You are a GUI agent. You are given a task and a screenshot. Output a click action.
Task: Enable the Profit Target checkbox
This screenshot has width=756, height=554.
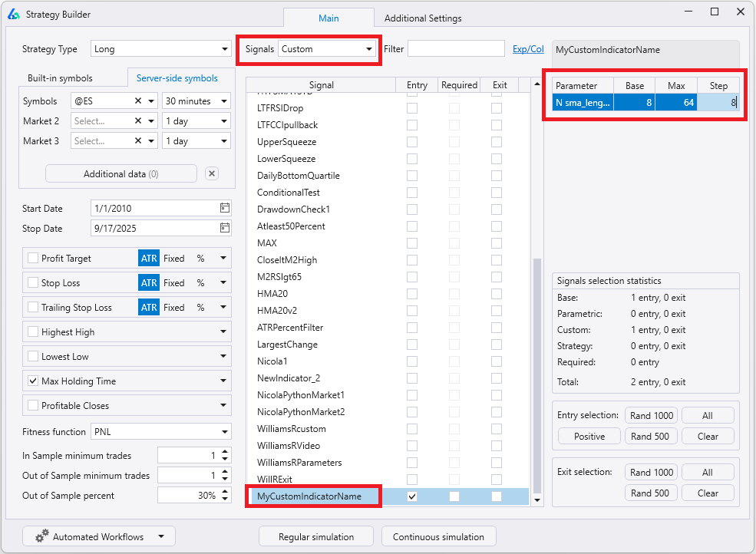33,259
